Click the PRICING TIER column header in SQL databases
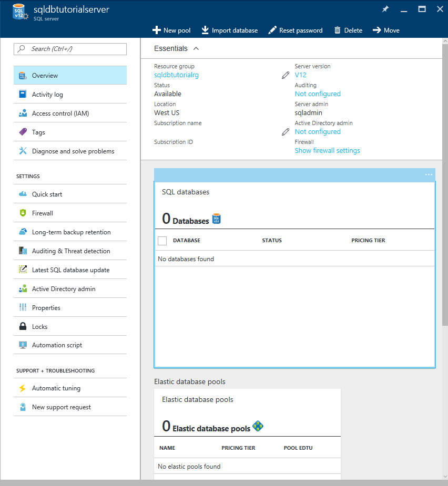 click(x=368, y=241)
